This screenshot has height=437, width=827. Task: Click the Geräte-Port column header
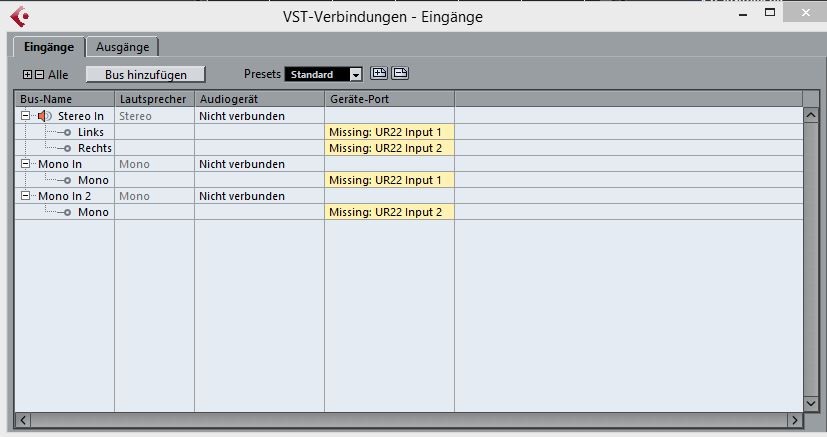(x=389, y=99)
